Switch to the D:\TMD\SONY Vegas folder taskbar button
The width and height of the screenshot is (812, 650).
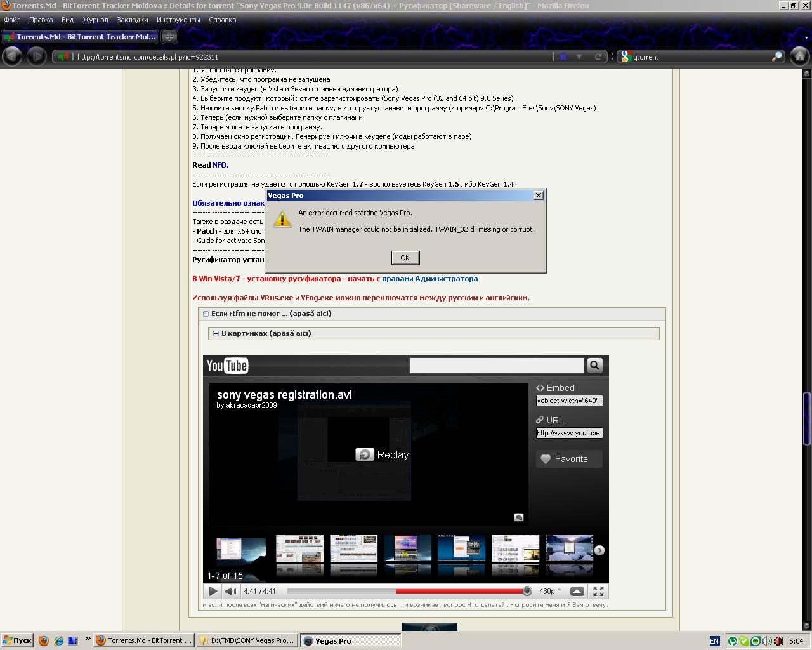[x=247, y=640]
